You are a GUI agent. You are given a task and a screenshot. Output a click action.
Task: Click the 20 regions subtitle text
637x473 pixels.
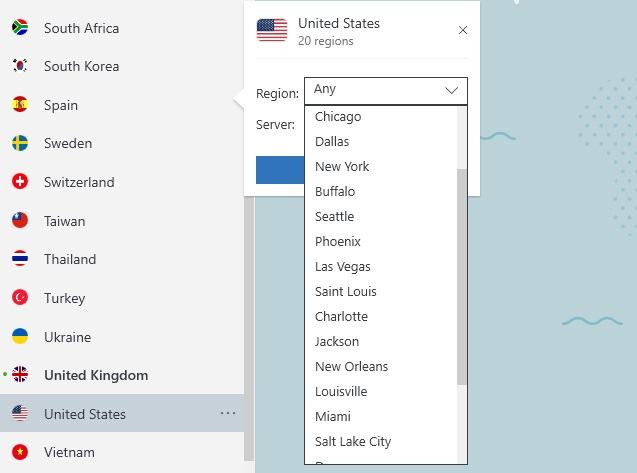coord(326,41)
